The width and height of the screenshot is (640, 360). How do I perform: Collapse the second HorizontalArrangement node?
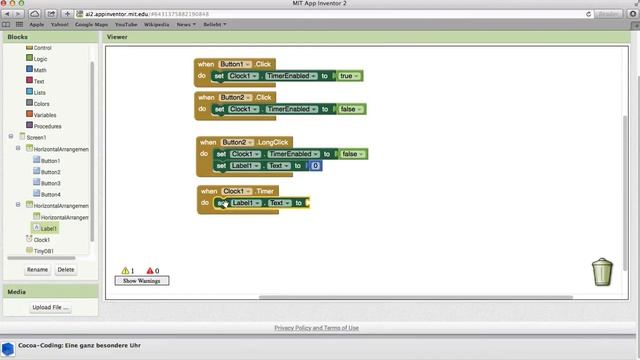[18, 204]
